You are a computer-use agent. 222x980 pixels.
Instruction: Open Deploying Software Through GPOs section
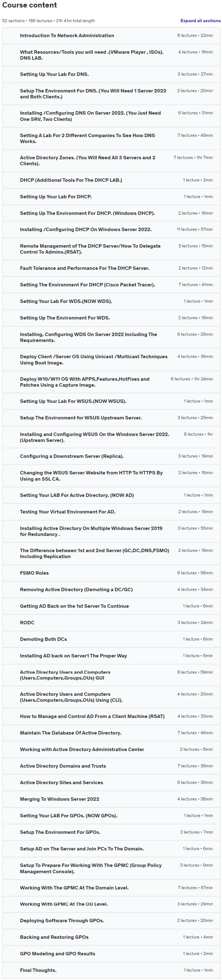pos(111,921)
